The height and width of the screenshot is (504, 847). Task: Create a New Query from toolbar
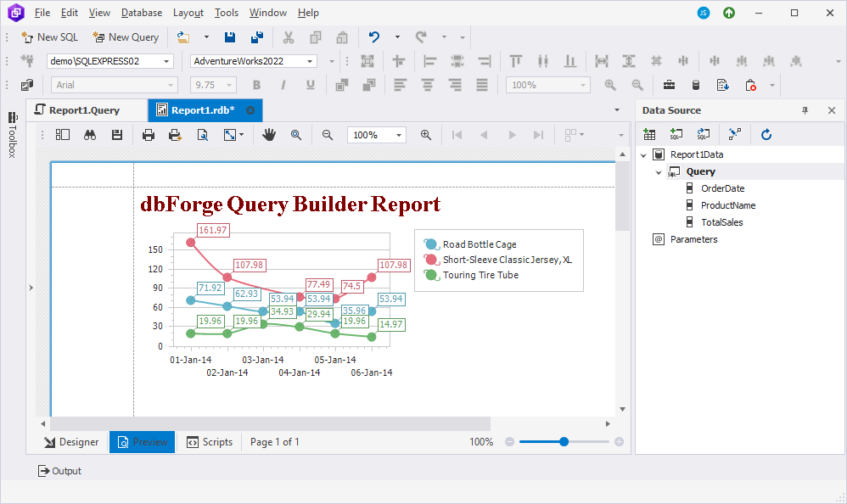pos(126,37)
